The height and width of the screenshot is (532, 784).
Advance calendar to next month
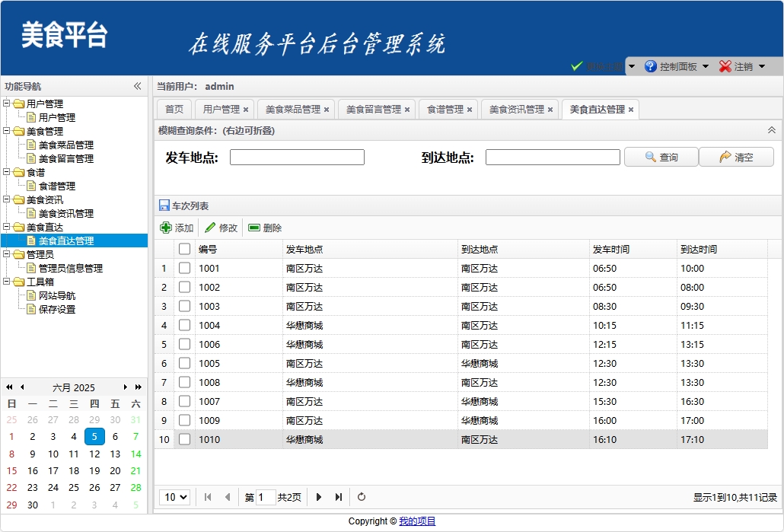point(126,387)
